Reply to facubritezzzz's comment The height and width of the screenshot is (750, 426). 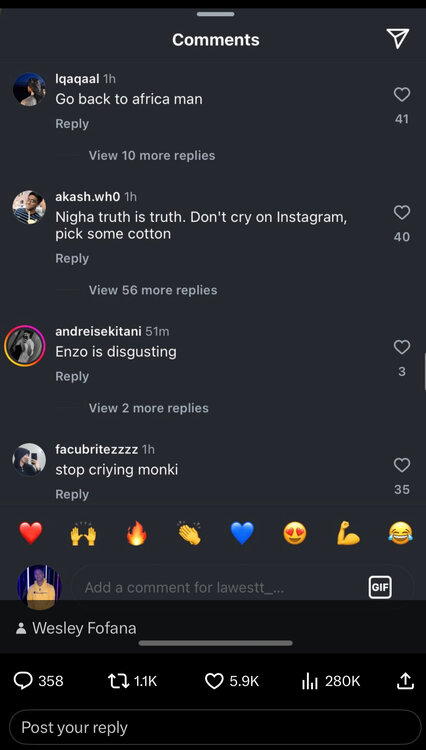pyautogui.click(x=72, y=494)
